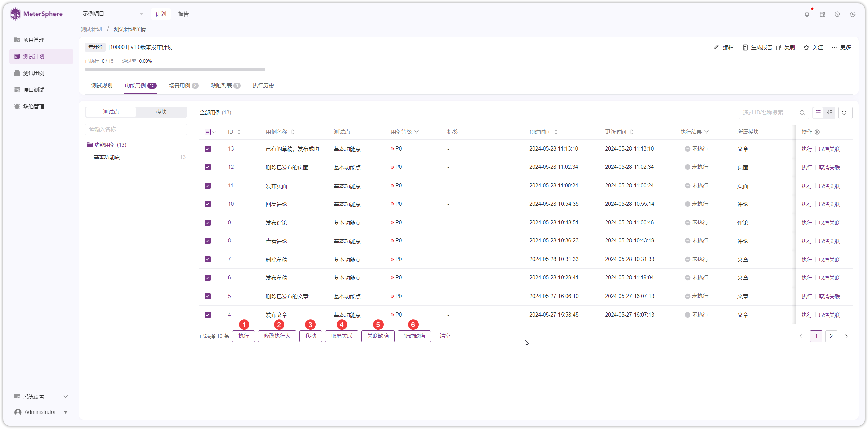Open the task center icon in the header
Screen dimensions: 868x429
pyautogui.click(x=822, y=14)
